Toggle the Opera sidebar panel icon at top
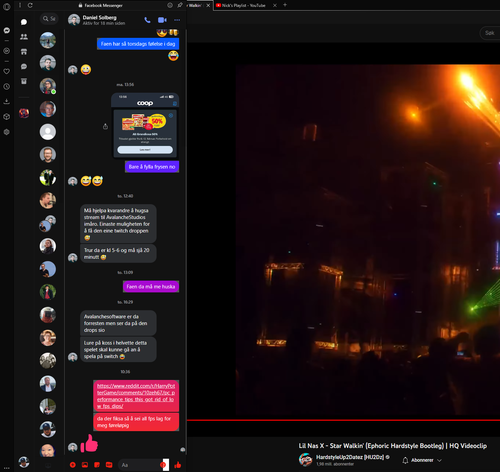500x472 pixels. tap(6, 6)
